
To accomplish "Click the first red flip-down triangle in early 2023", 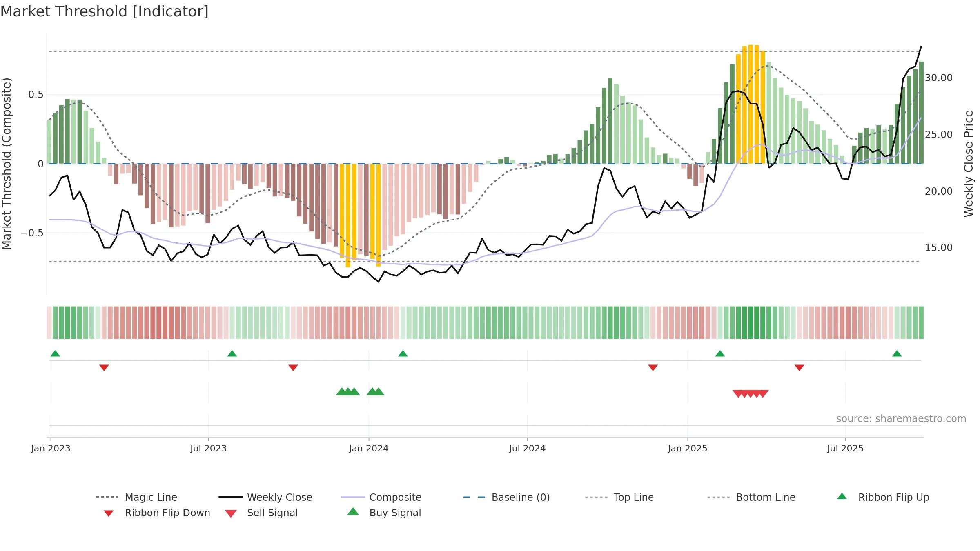I will [104, 368].
